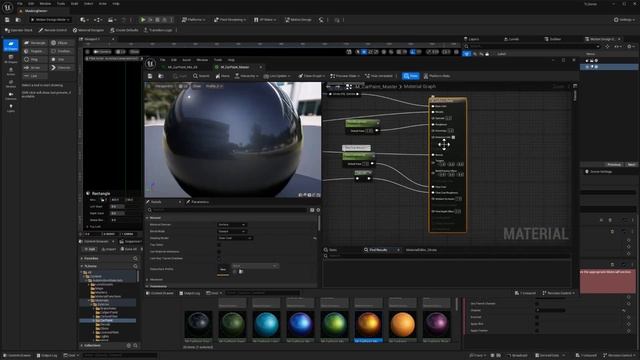Go back in the material graph
The height and width of the screenshot is (360, 640).
(329, 87)
